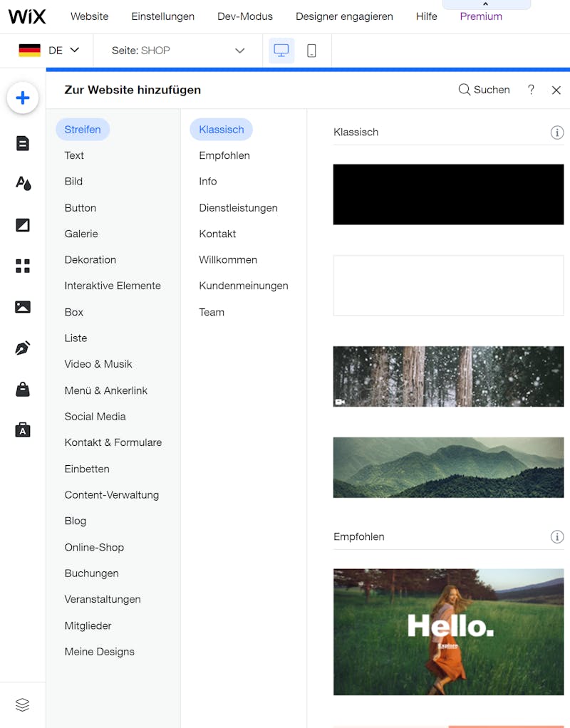Open the Blog pen-nib sidebar icon

point(22,348)
